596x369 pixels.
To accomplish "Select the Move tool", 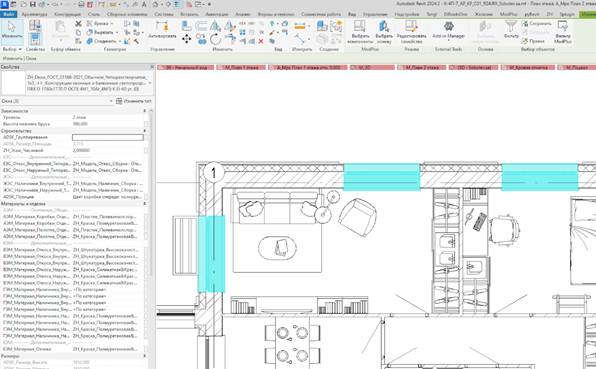I will [x=187, y=39].
